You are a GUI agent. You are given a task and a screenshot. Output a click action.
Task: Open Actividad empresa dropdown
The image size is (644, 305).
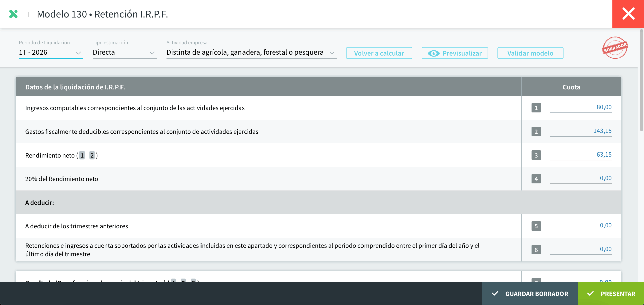251,52
